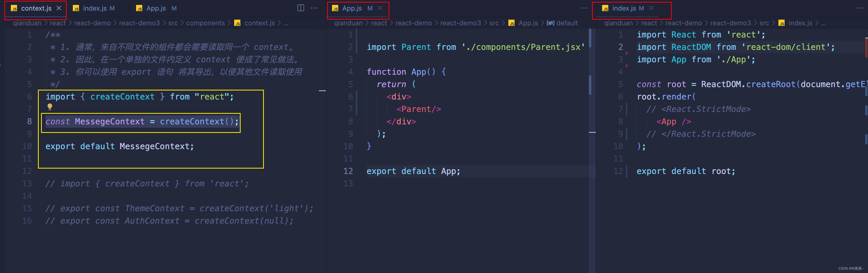This screenshot has height=273, width=868.
Task: Open more actions menu of left editor group
Action: coord(314,8)
